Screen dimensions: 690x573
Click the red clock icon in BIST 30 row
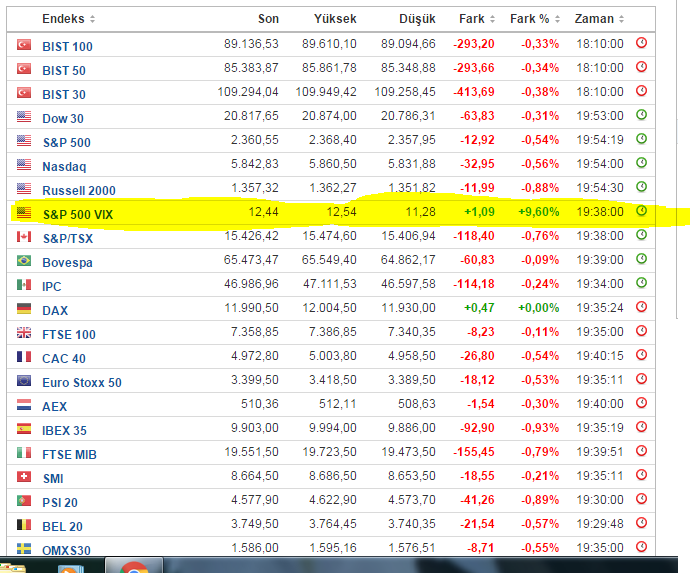[x=642, y=91]
